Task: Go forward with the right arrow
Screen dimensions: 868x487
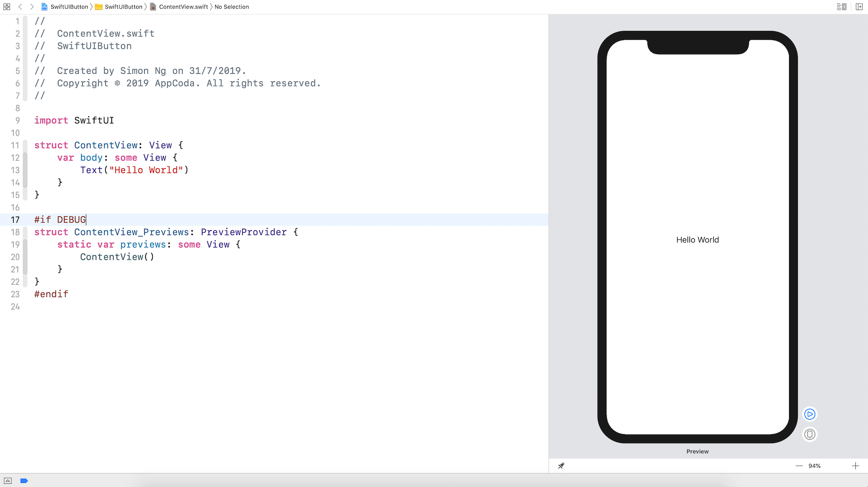Action: [32, 7]
